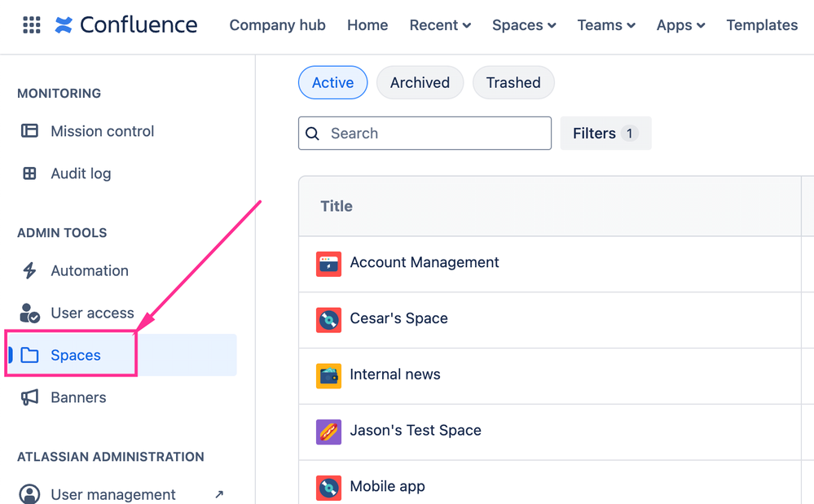Click the Filters button
Image resolution: width=814 pixels, height=504 pixels.
605,133
